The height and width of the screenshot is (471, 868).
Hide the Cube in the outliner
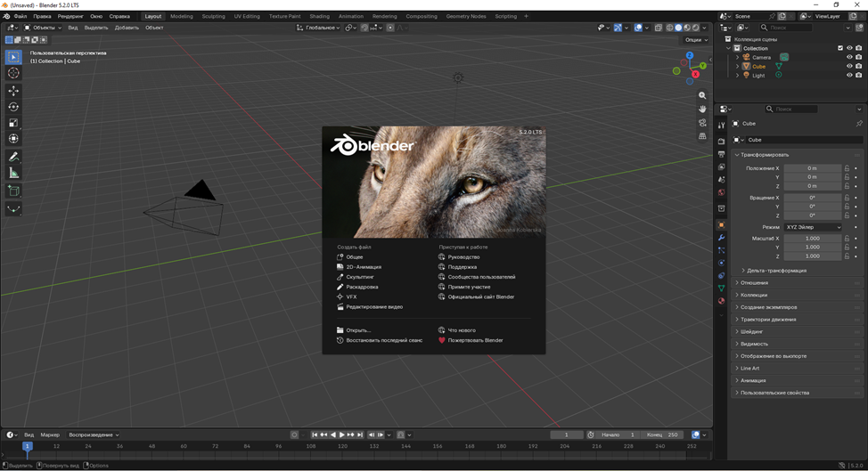(x=849, y=67)
